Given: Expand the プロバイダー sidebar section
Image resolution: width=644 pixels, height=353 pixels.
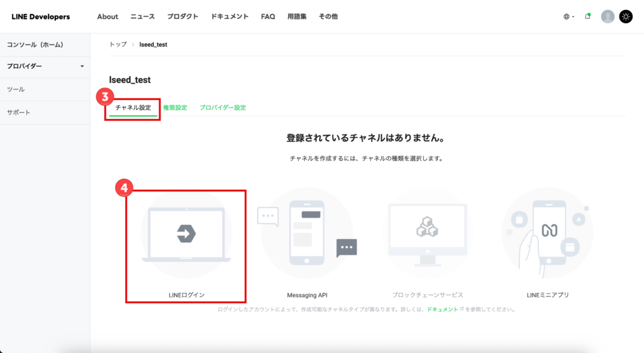Looking at the screenshot, I should [x=45, y=66].
